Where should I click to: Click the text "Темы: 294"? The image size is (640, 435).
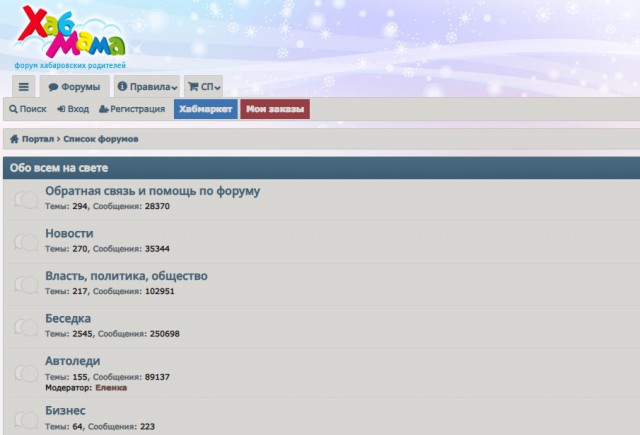coord(66,206)
